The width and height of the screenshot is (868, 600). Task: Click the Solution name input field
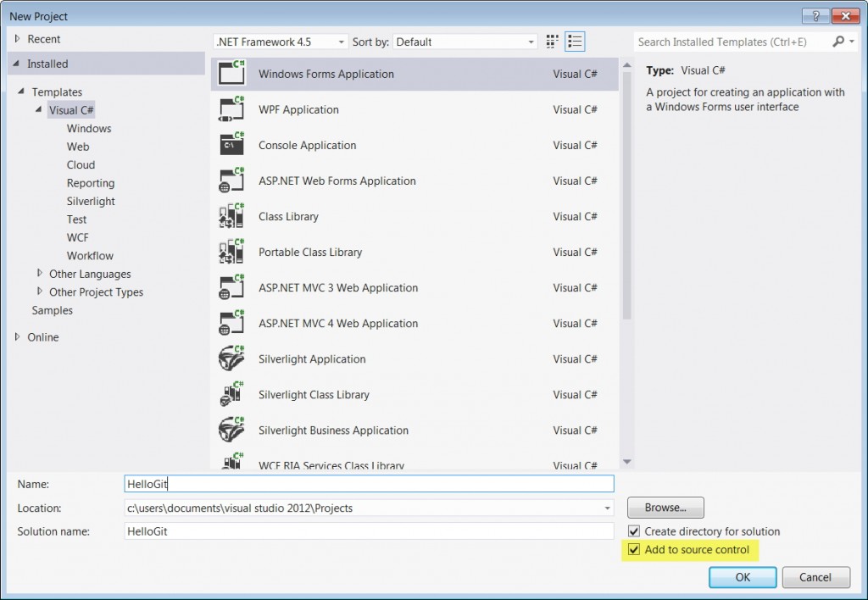(370, 531)
